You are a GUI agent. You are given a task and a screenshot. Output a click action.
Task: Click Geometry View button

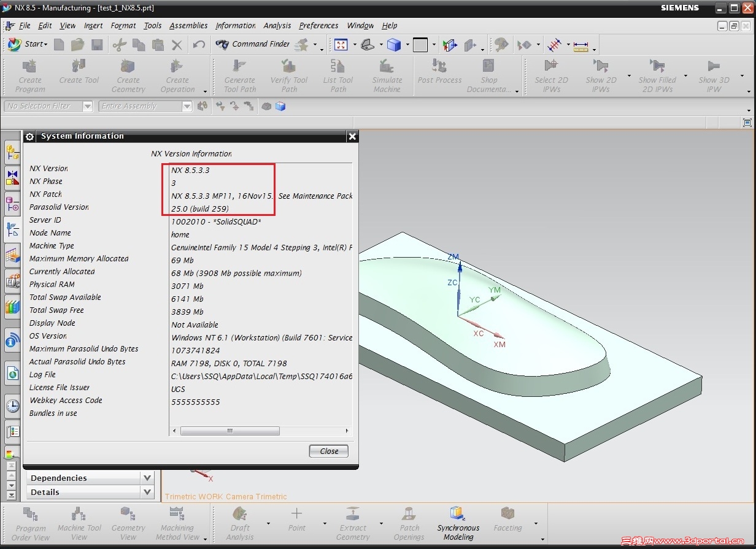(x=128, y=524)
